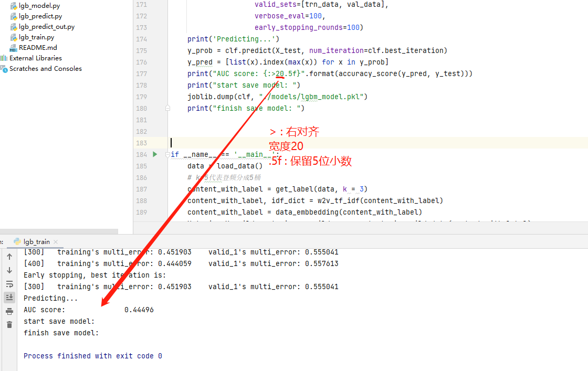Click Python file icon beside lgb_predict.py
This screenshot has height=371, width=588.
pyautogui.click(x=14, y=16)
